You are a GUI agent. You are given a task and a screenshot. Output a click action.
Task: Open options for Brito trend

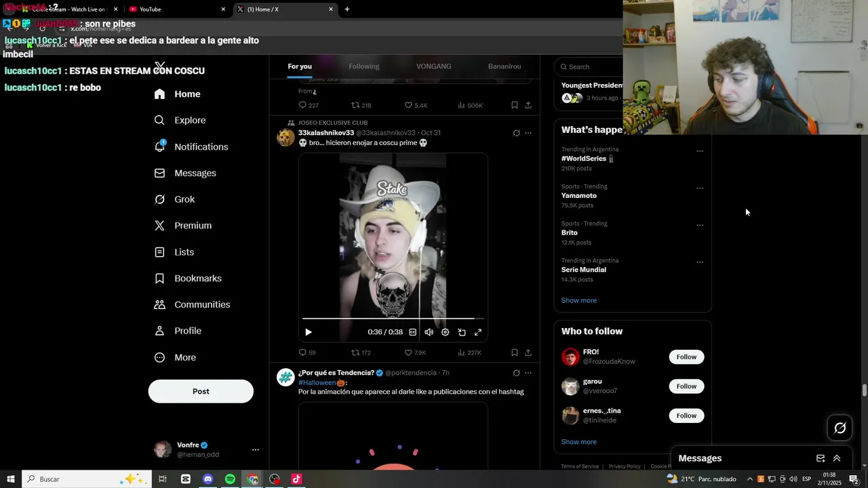click(x=700, y=225)
